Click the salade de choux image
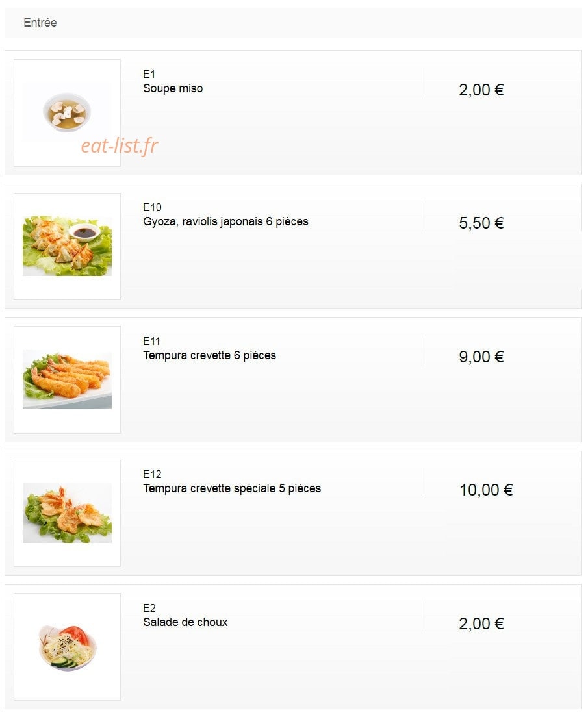The image size is (588, 717). tap(67, 647)
